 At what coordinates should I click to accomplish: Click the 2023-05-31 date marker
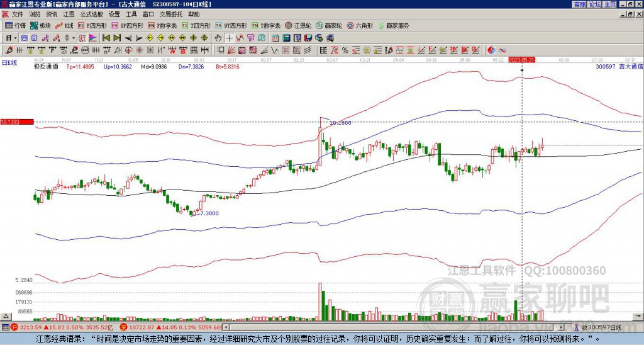pos(521,60)
